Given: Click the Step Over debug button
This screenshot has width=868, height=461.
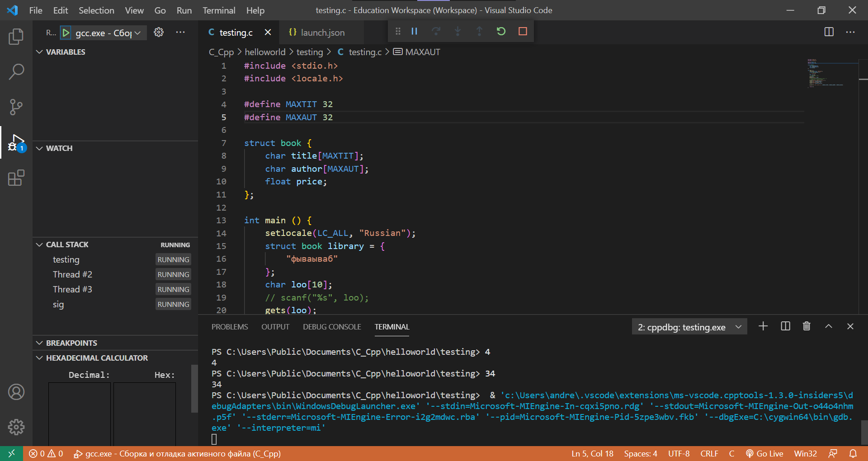Looking at the screenshot, I should (436, 31).
